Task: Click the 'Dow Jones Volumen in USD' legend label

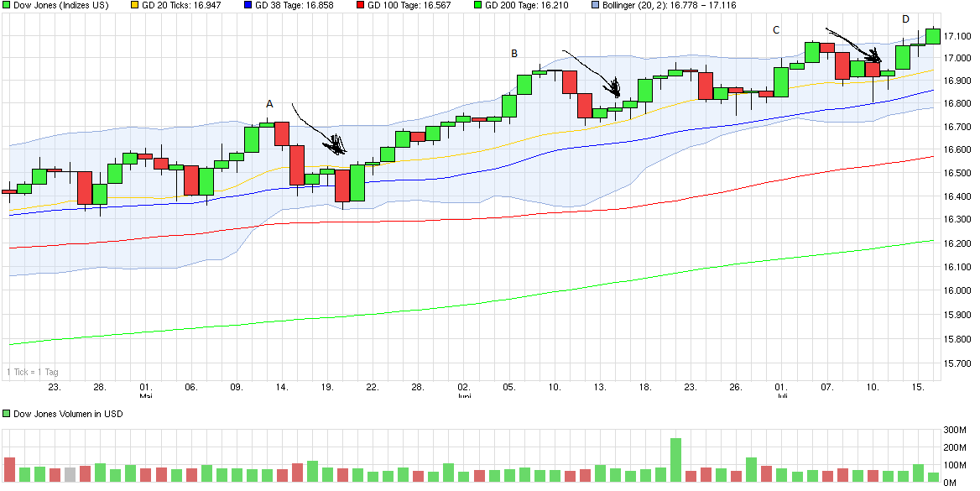Action: point(67,414)
